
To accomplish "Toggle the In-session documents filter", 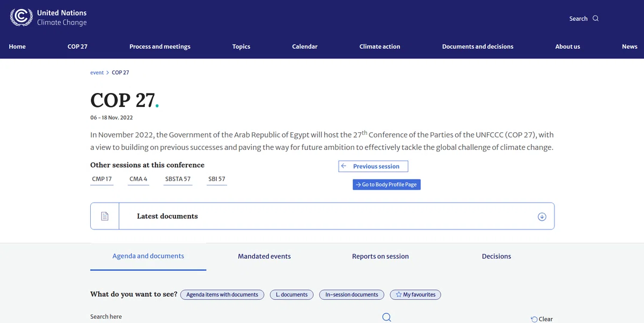I will (352, 295).
